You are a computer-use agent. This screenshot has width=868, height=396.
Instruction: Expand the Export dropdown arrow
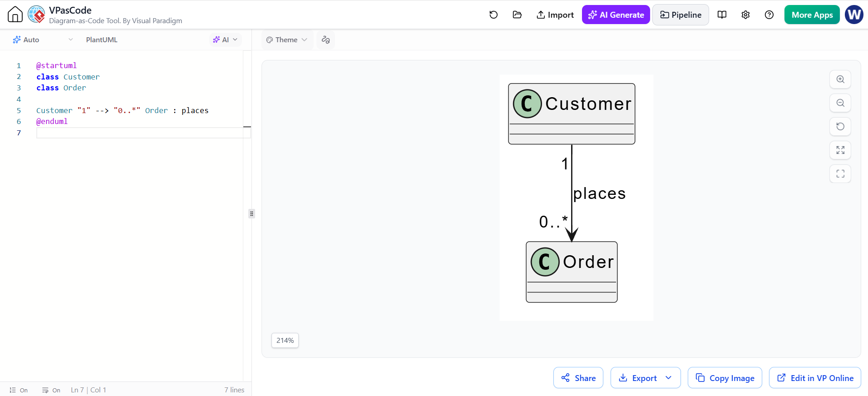[x=668, y=378]
